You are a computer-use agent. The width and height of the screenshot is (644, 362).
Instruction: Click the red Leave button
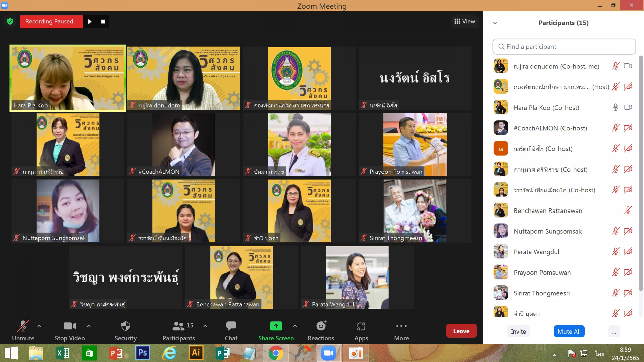point(461,331)
